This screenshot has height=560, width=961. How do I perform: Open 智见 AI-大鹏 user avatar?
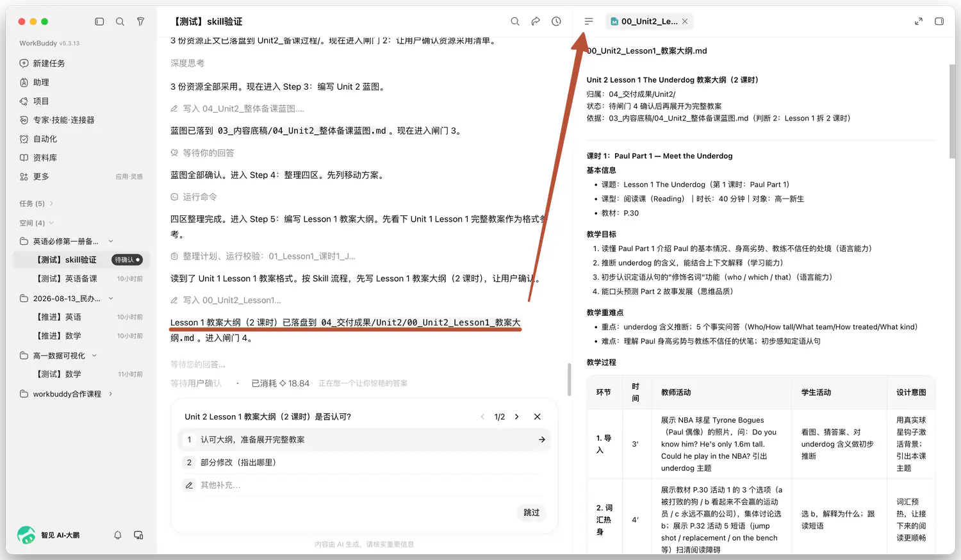pos(26,535)
